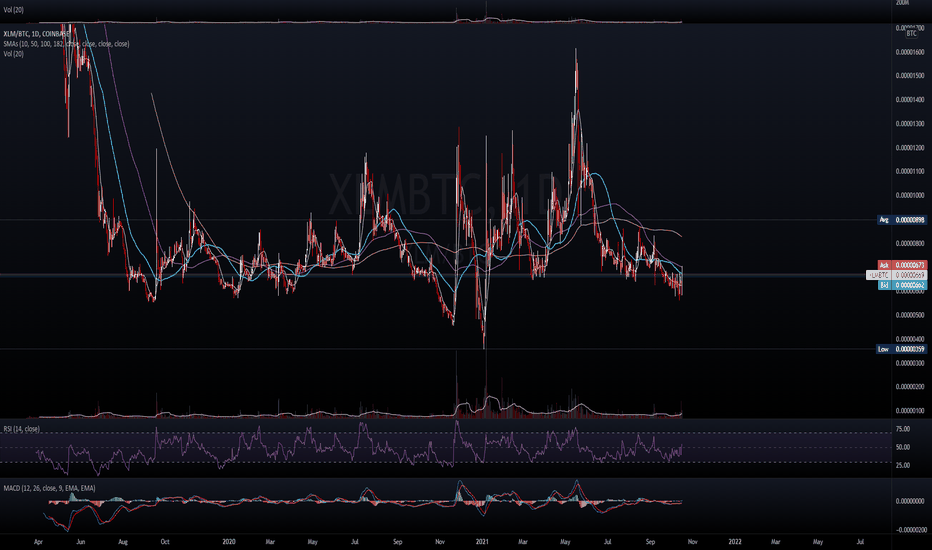932x550 pixels.
Task: Click the 0.00000800 price axis value
Action: tap(910, 244)
